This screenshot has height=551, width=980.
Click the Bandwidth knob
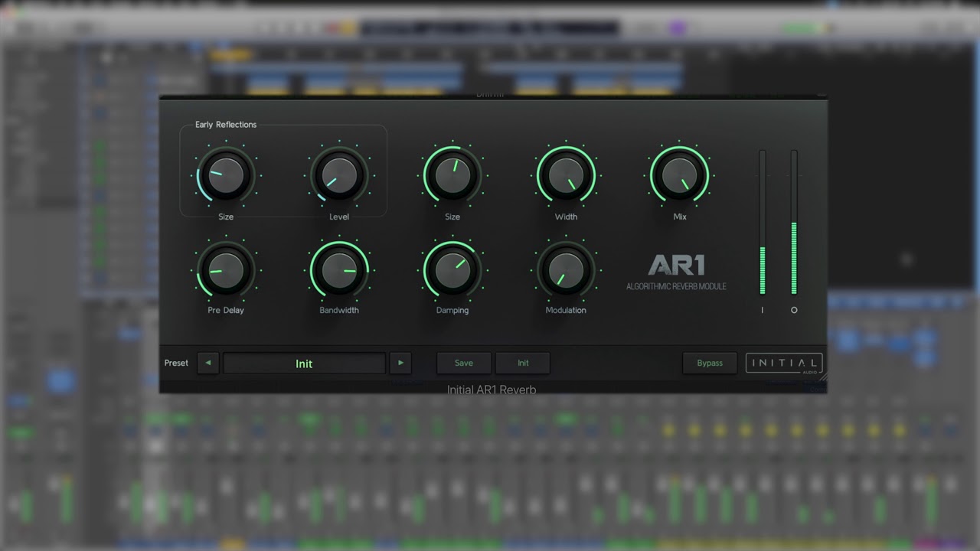339,269
